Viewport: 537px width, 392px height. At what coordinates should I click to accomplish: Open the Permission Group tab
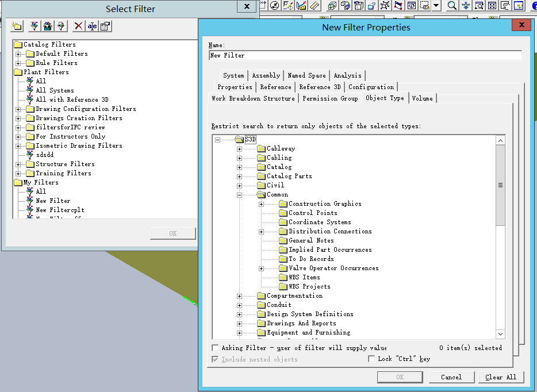330,99
